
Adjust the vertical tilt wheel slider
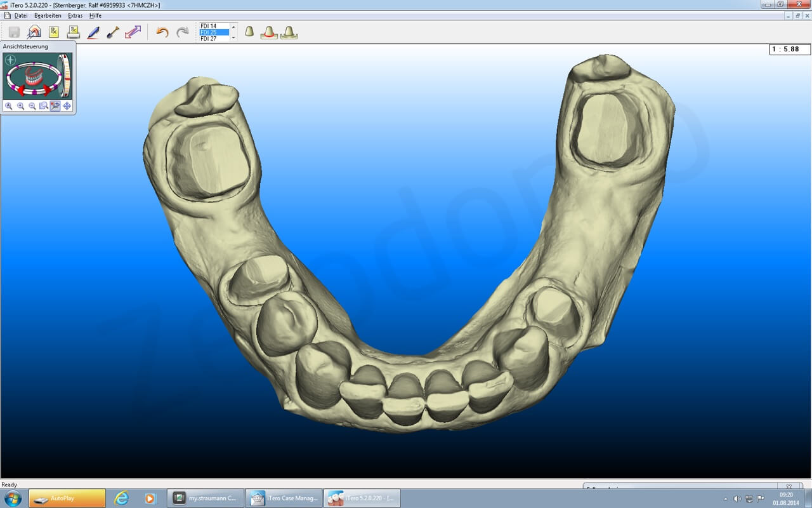pos(65,75)
